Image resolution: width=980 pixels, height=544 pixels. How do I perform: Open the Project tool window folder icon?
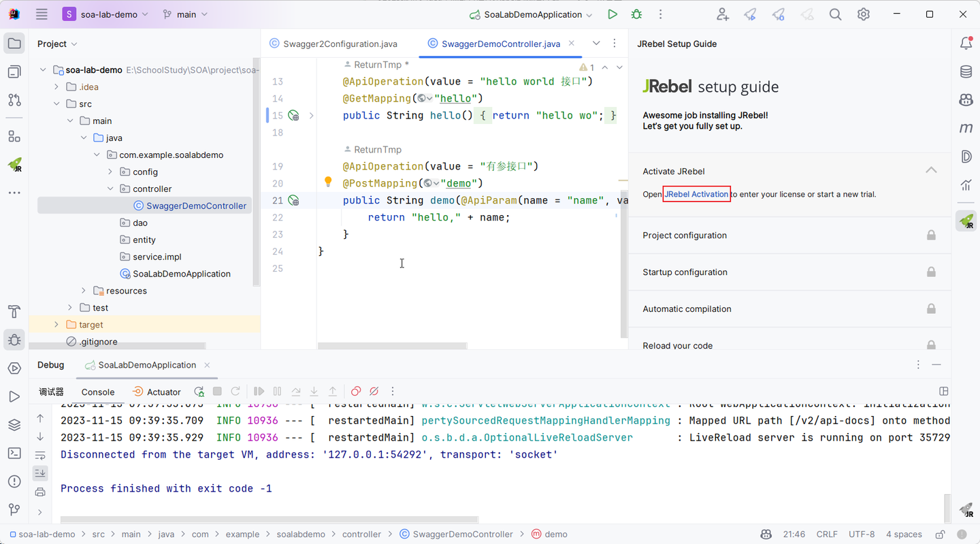[14, 44]
